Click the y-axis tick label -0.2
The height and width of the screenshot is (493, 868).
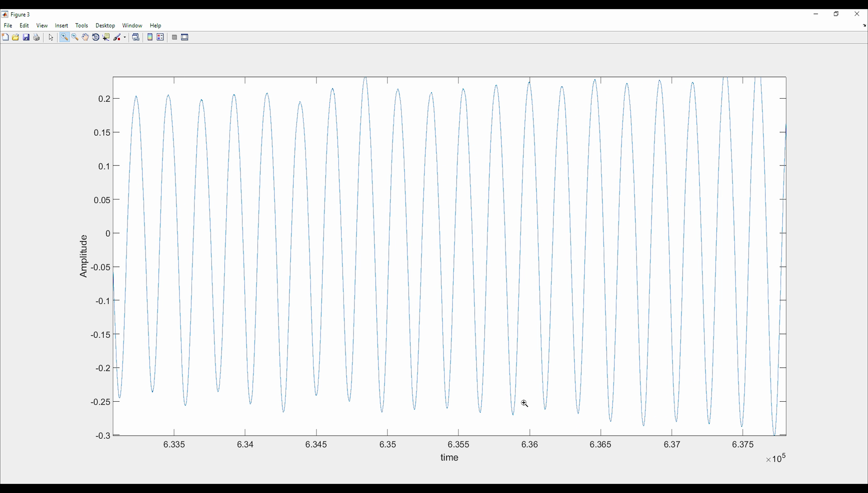pyautogui.click(x=103, y=368)
